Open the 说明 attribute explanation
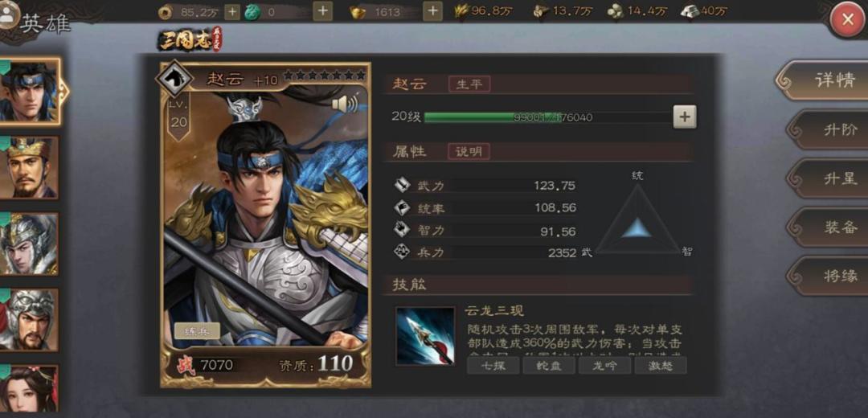This screenshot has width=868, height=418. (469, 152)
